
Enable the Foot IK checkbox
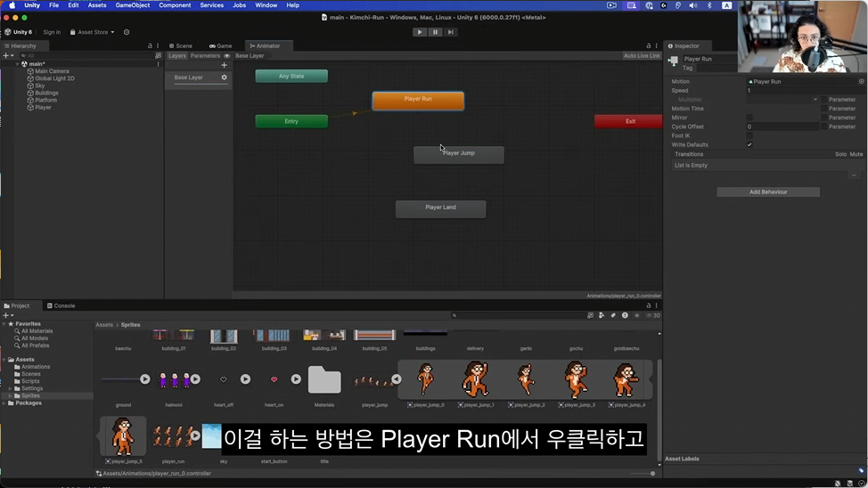pos(749,135)
